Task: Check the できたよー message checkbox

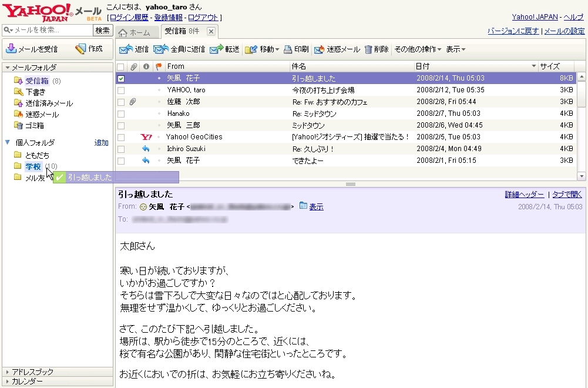Action: point(121,161)
